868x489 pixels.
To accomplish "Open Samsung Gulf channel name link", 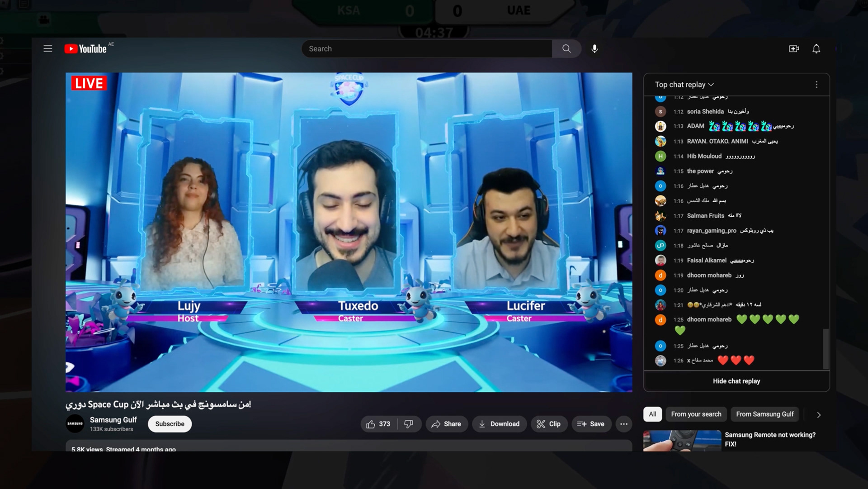I will (x=113, y=420).
